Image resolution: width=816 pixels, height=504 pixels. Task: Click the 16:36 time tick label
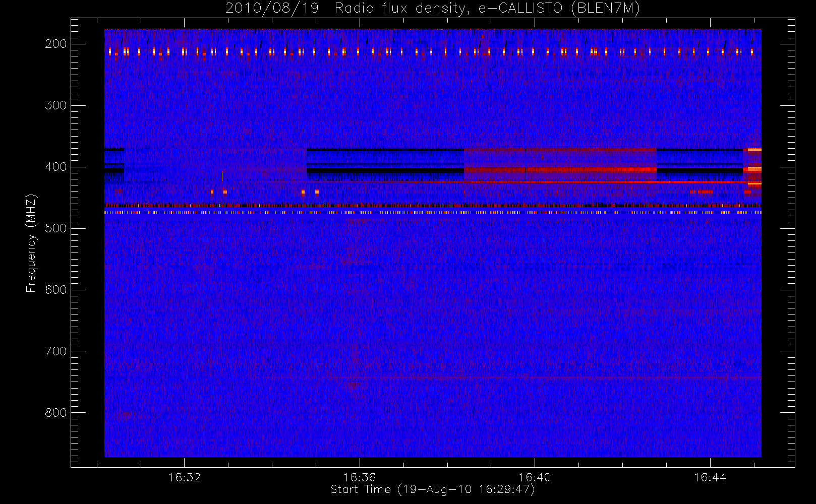click(360, 477)
